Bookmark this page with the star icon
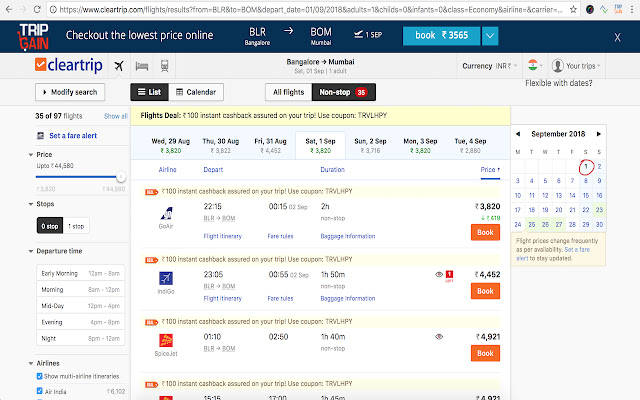The image size is (640, 400). (573, 9)
